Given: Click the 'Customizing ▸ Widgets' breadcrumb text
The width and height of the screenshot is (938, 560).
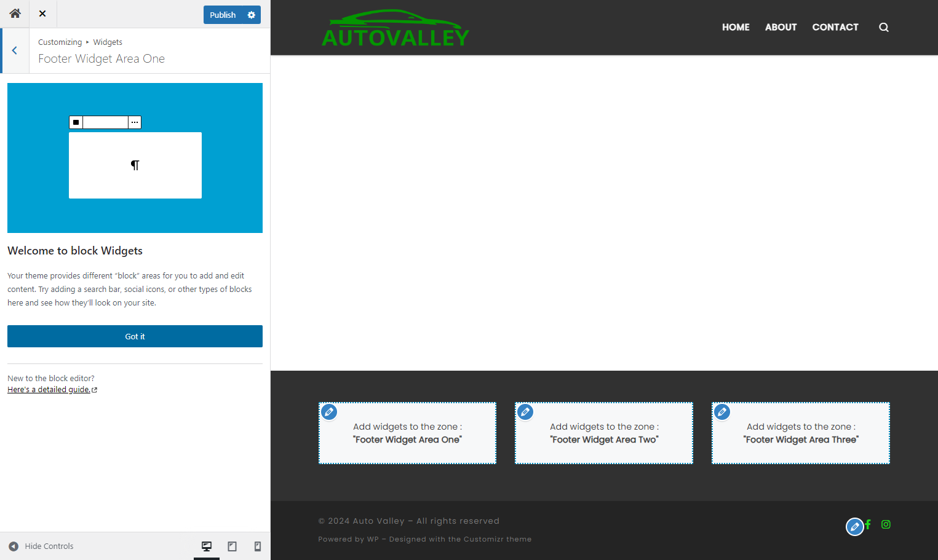Looking at the screenshot, I should [x=80, y=42].
